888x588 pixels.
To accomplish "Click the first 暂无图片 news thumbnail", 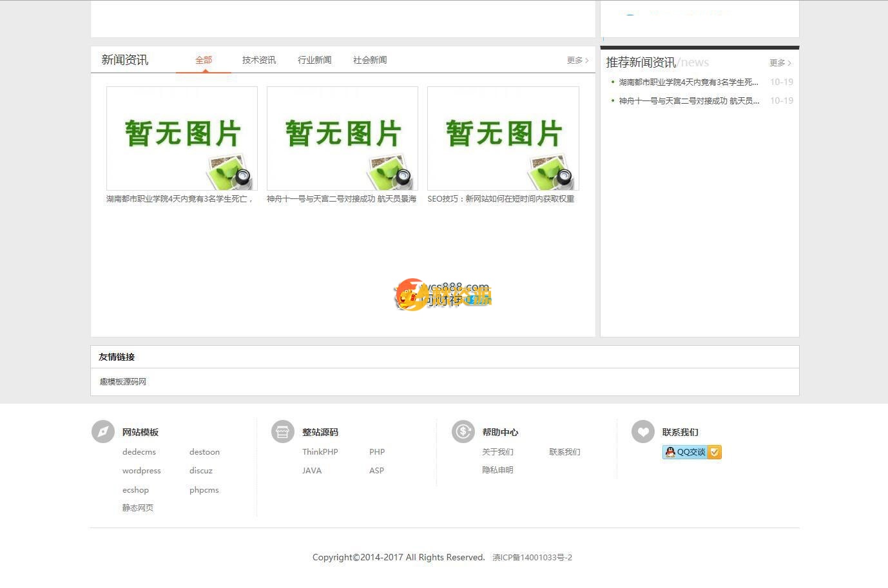I will [x=182, y=138].
